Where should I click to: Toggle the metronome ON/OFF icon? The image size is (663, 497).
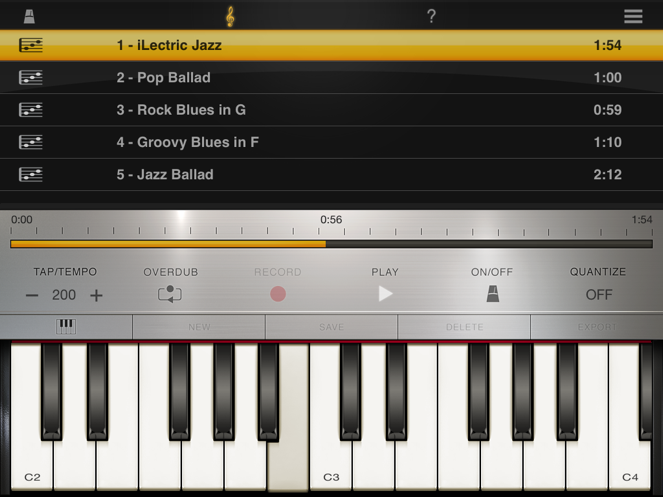493,294
